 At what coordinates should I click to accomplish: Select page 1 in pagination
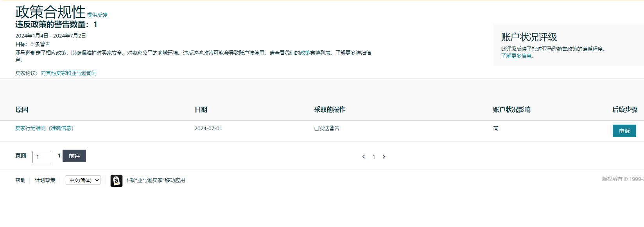pos(374,157)
